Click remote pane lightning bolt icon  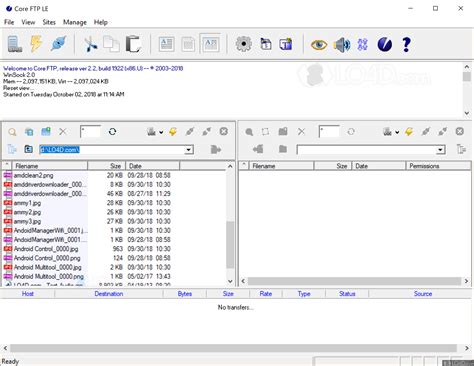pos(409,132)
